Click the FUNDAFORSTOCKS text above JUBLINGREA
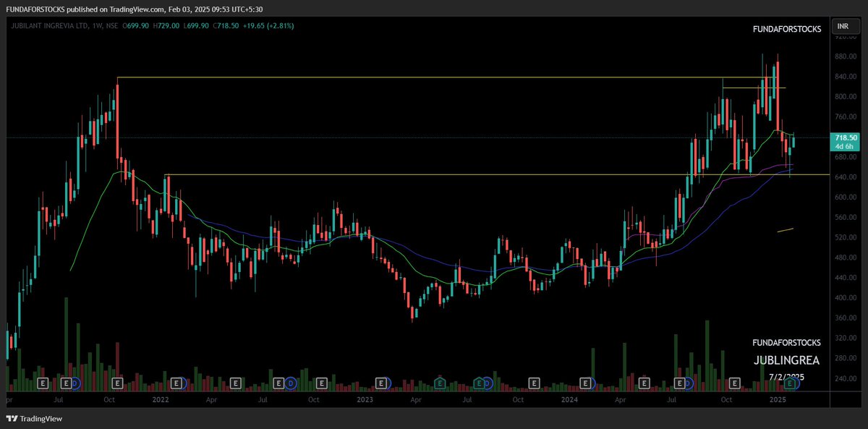This screenshot has width=868, height=429. [x=787, y=342]
